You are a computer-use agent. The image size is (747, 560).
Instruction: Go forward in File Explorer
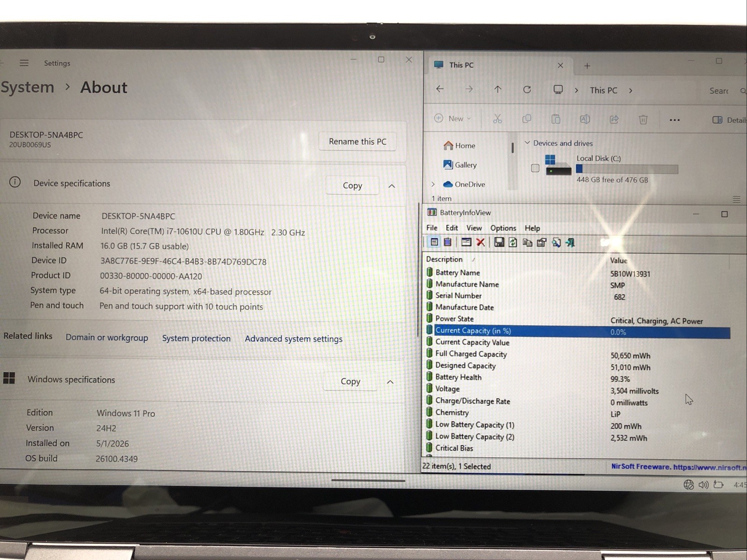[x=469, y=89]
